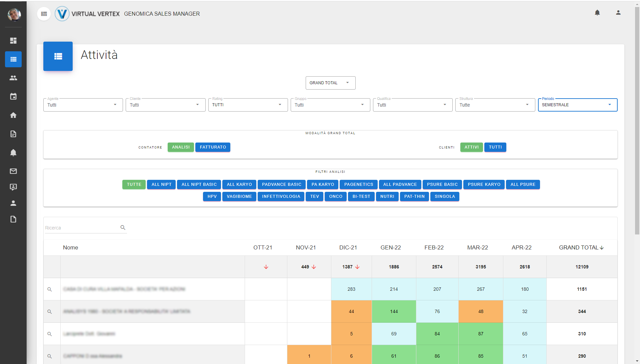The height and width of the screenshot is (364, 640).
Task: Click the red arrow beside 1387 in DIC-21
Action: pos(357,267)
